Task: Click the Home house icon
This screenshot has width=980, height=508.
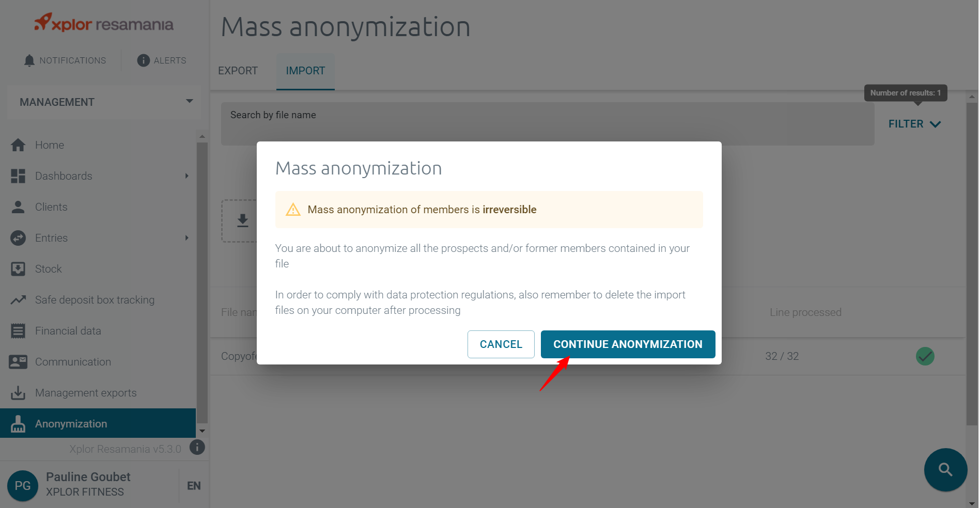Action: pyautogui.click(x=18, y=145)
